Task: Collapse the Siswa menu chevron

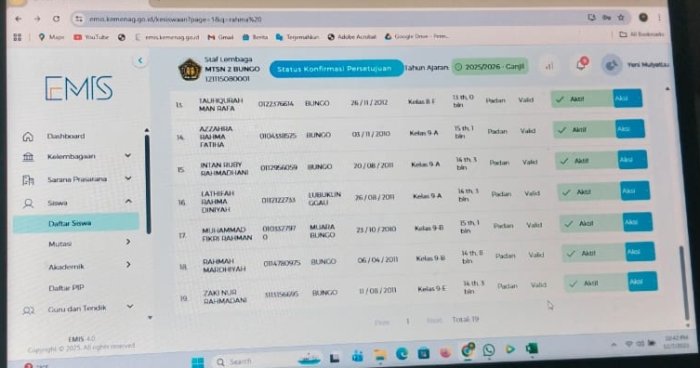Action: [x=128, y=201]
